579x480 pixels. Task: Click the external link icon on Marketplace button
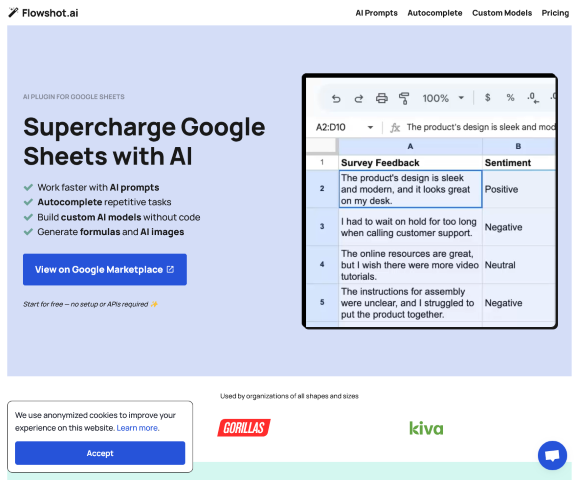pyautogui.click(x=170, y=270)
